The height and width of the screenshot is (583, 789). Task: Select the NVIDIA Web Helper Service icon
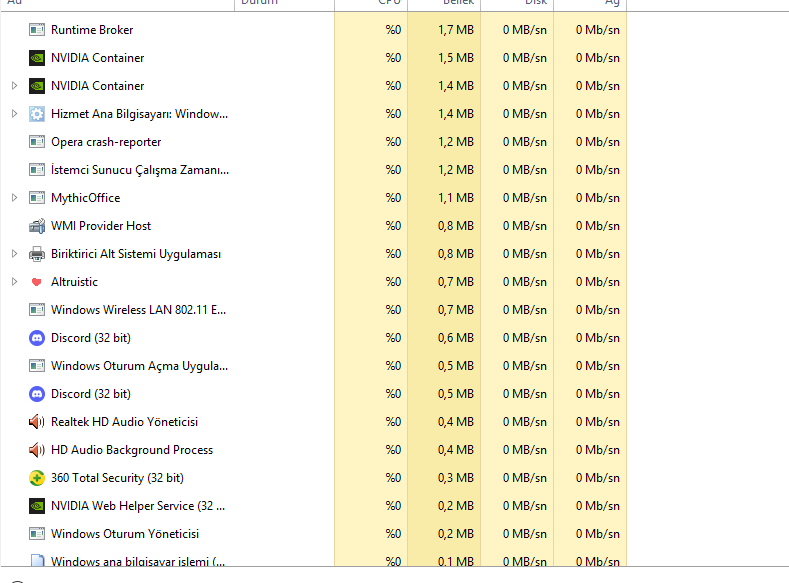pos(37,506)
